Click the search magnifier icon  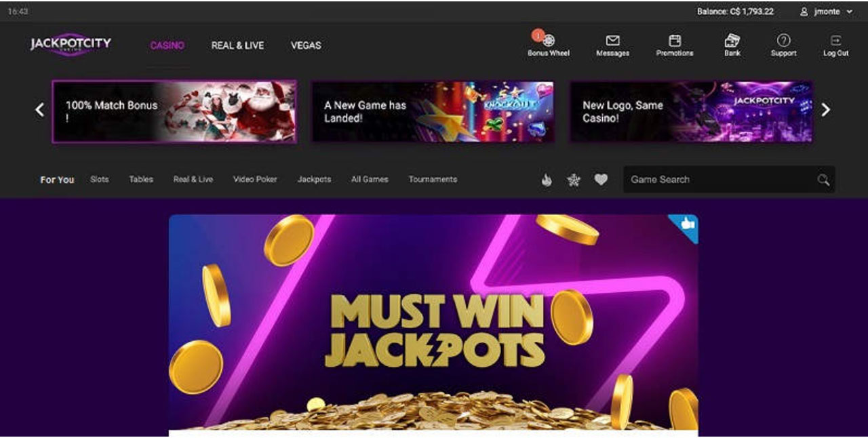[x=823, y=180]
